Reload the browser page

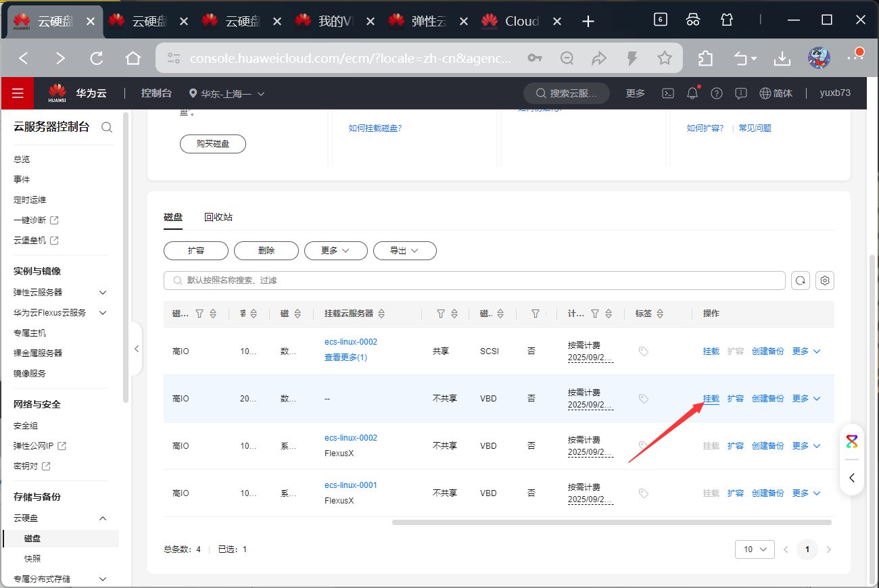tap(97, 58)
